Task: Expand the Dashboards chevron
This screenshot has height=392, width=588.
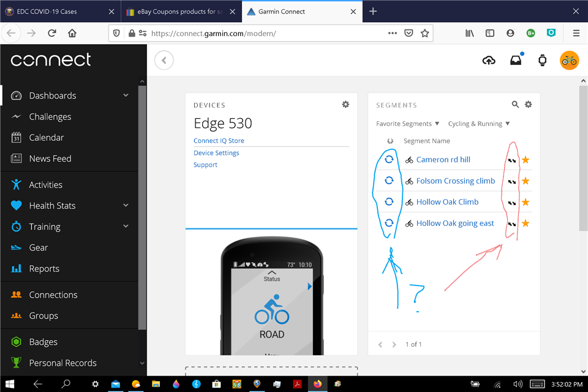Action: tap(126, 96)
